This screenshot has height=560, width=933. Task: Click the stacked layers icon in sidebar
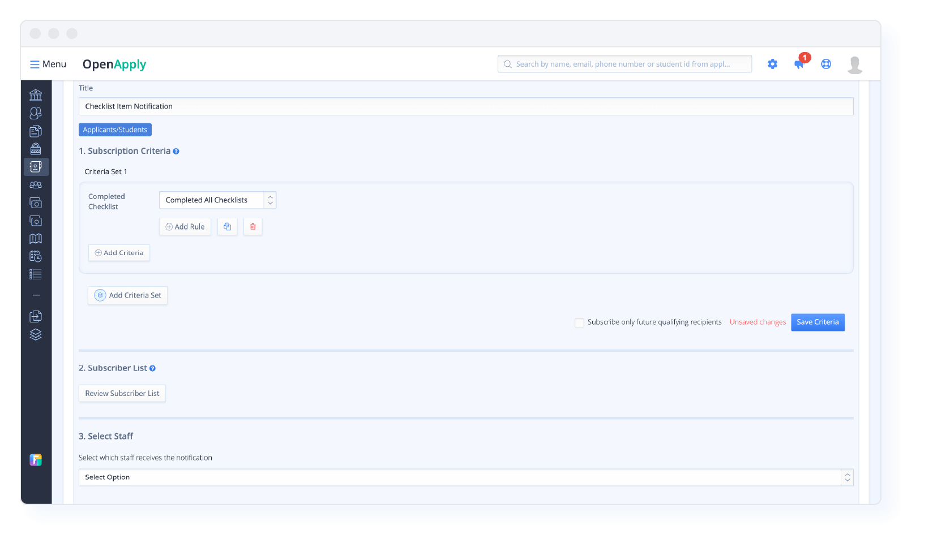[x=36, y=334]
